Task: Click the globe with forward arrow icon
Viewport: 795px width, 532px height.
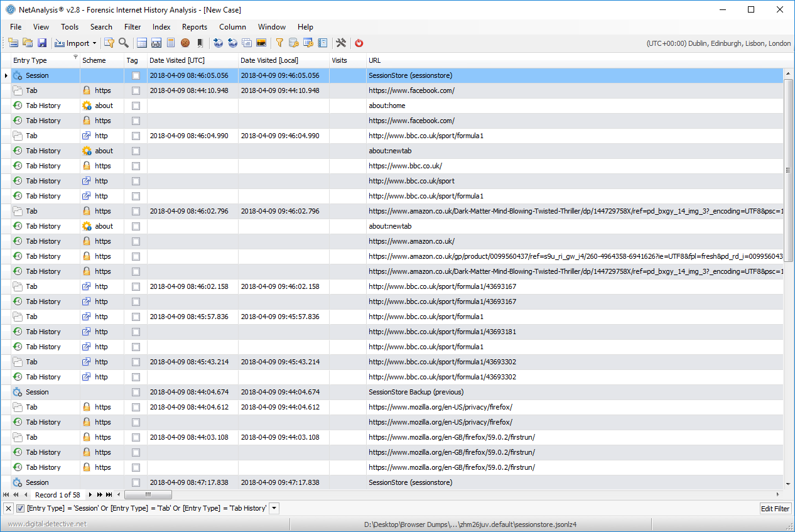Action: (x=218, y=43)
